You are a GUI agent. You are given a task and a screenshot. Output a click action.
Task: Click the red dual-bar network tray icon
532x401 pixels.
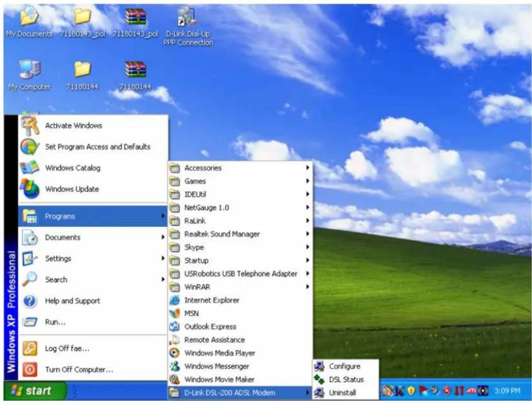[459, 391]
